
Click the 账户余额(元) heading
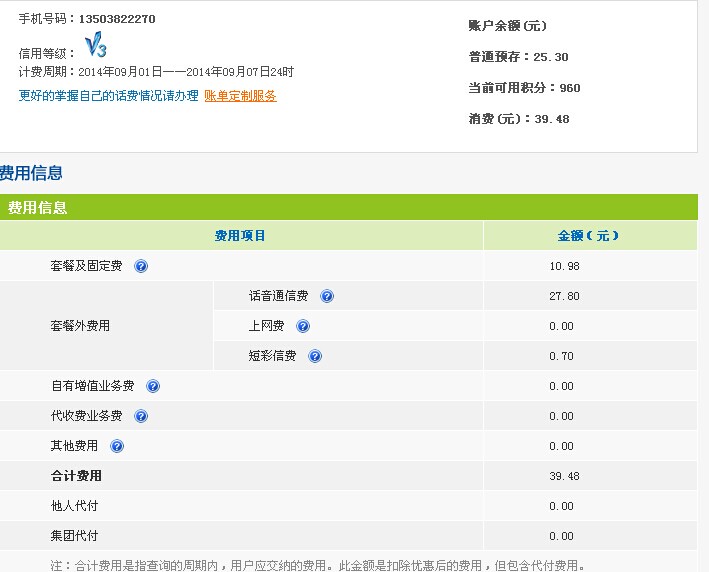(x=507, y=26)
